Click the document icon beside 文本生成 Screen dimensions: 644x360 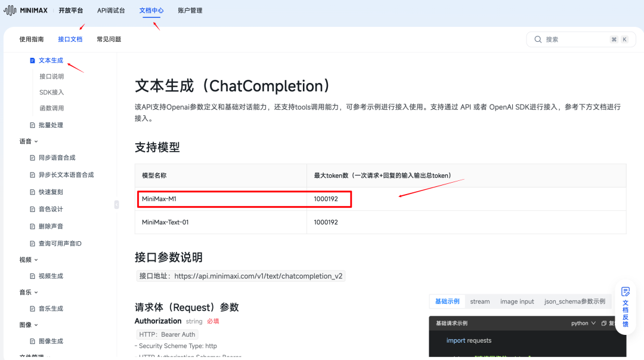pos(32,60)
